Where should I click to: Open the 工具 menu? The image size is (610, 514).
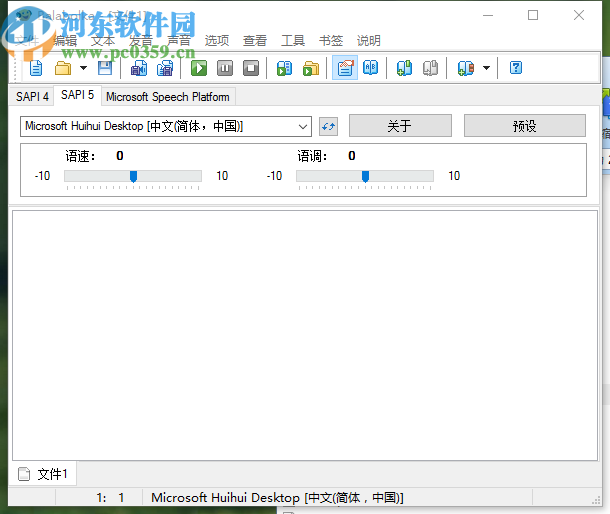293,40
